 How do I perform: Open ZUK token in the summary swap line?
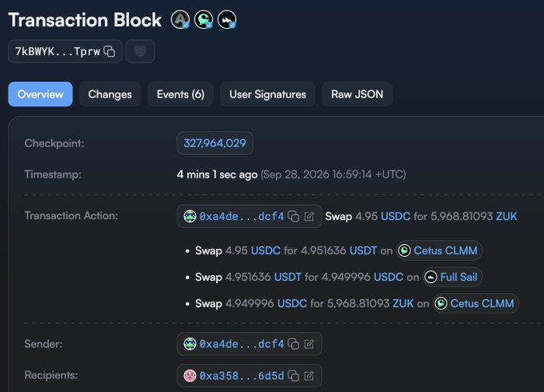tap(506, 216)
